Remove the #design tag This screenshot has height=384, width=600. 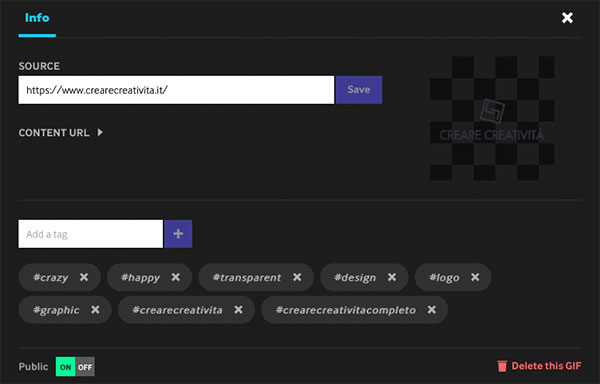pos(392,277)
